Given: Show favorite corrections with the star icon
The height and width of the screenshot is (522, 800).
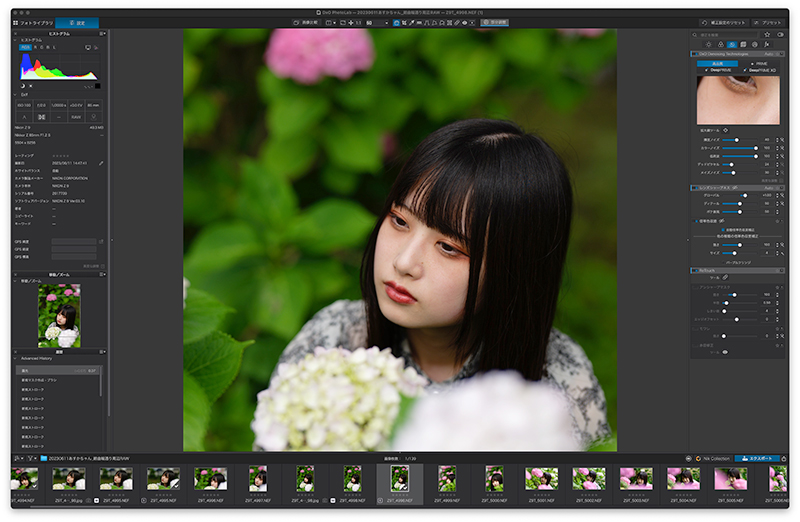Looking at the screenshot, I should click(x=767, y=35).
